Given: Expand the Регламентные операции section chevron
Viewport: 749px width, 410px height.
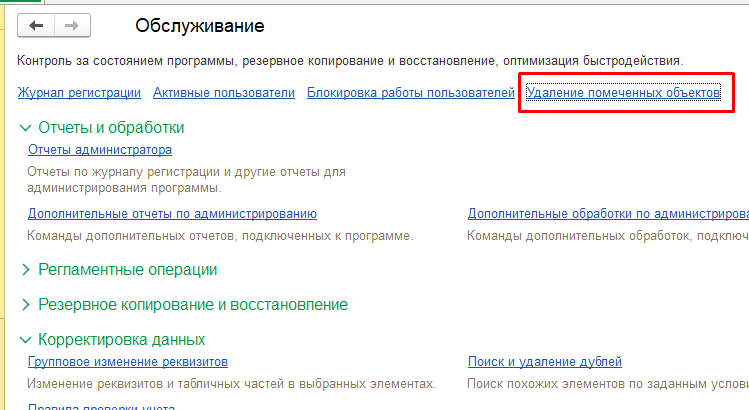Looking at the screenshot, I should click(26, 270).
